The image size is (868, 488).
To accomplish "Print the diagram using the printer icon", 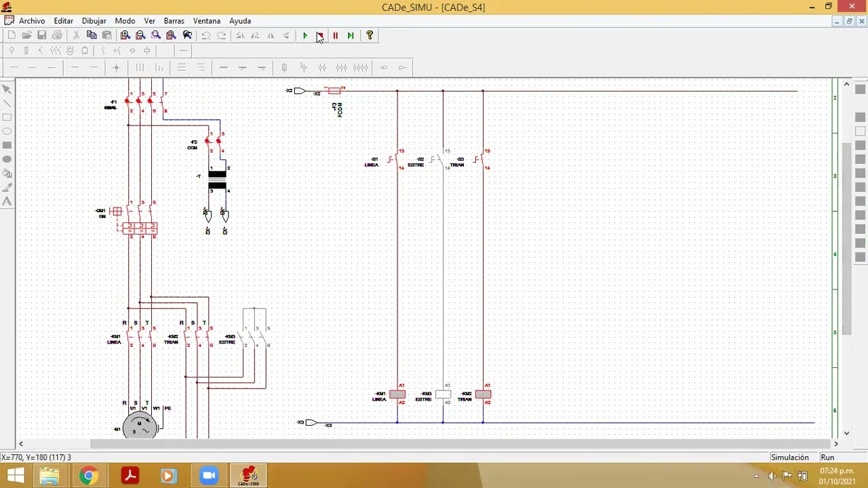I will (57, 35).
